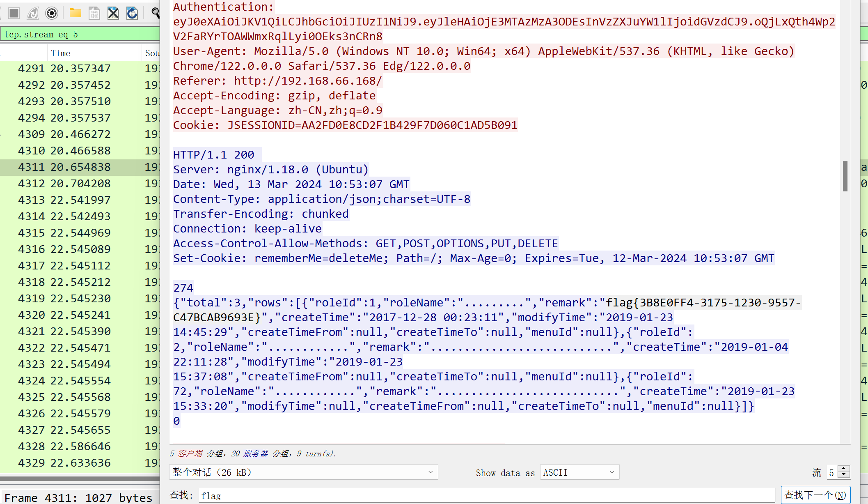Image resolution: width=868 pixels, height=504 pixels.
Task: Click the 'HTTP/1.1 200' response line
Action: (x=214, y=155)
